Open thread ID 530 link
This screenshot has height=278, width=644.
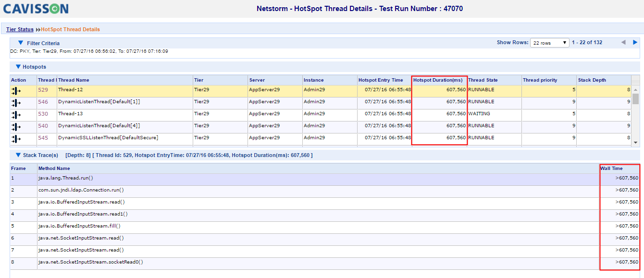[x=43, y=114]
